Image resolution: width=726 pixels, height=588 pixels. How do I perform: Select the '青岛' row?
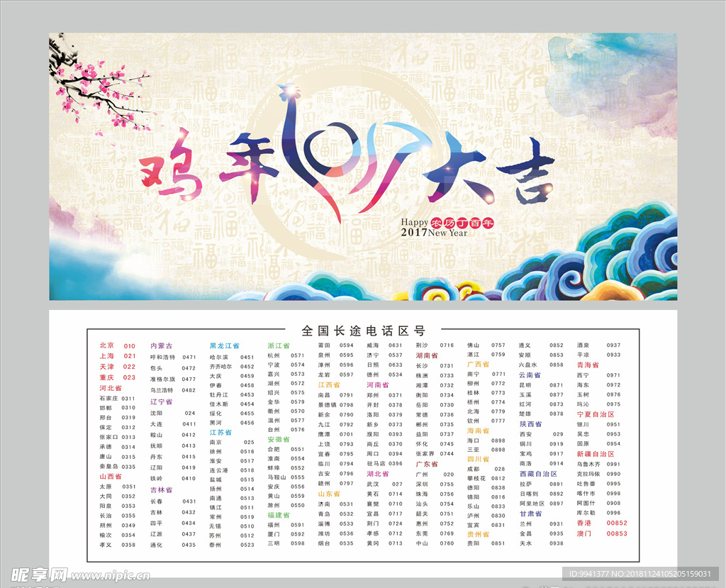tap(335, 514)
